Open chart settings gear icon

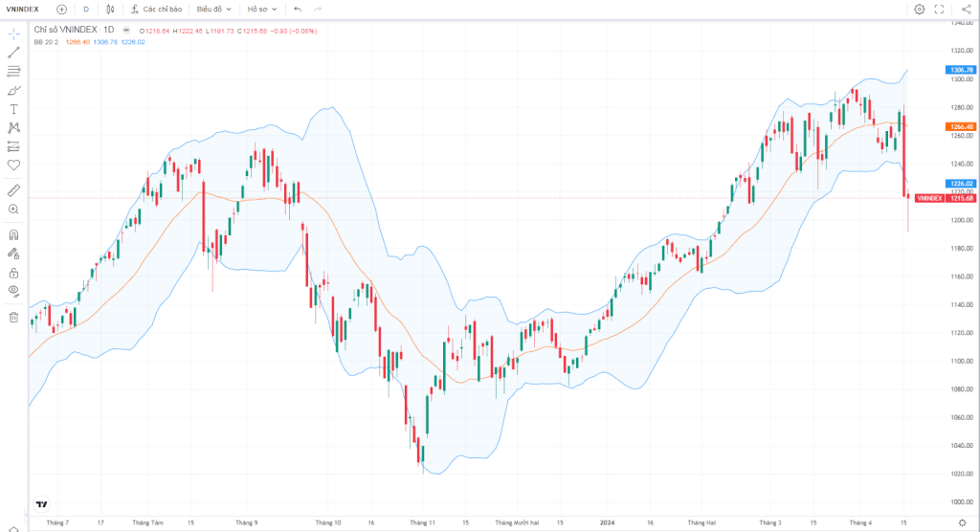coord(920,10)
